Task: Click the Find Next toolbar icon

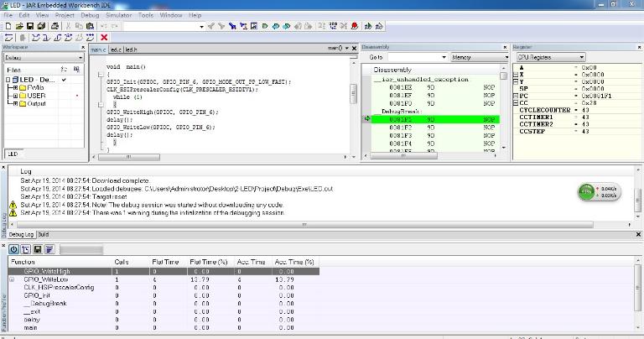Action: tap(221, 26)
